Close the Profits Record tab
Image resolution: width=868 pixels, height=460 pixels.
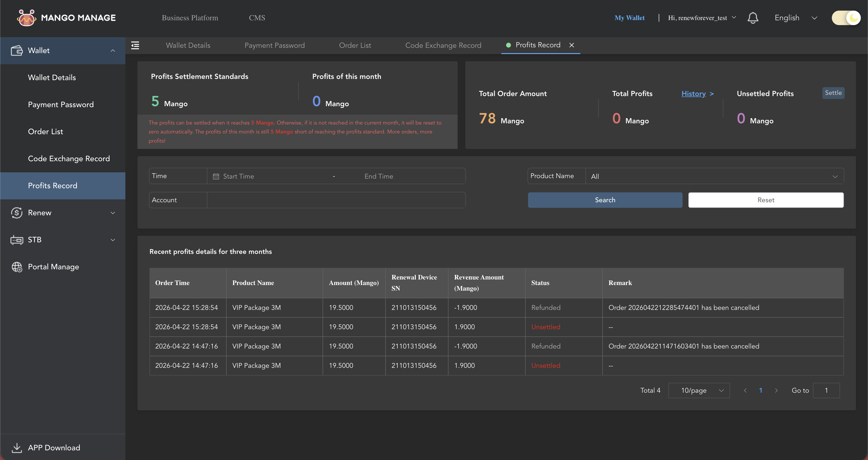click(571, 45)
